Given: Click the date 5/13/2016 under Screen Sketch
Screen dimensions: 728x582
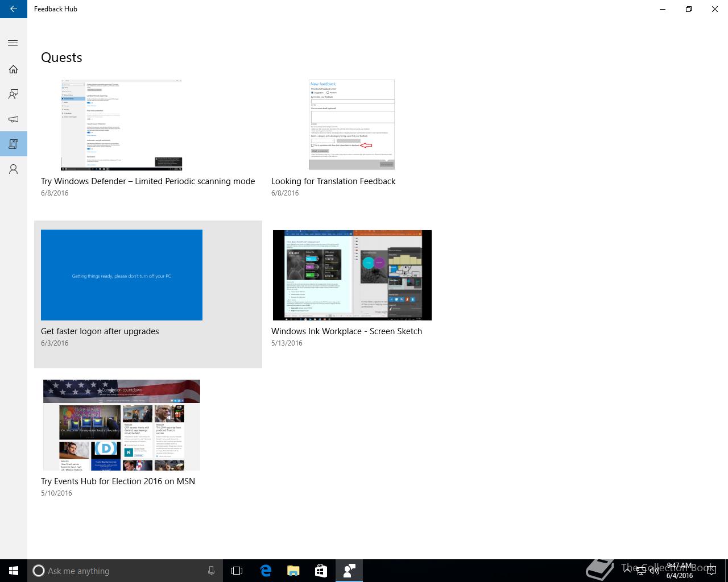Looking at the screenshot, I should [287, 343].
